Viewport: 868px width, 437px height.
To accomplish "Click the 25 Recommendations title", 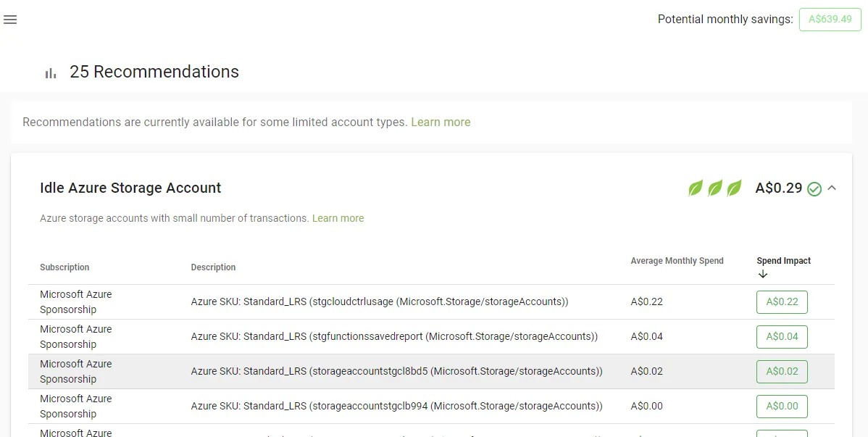I will coord(154,72).
